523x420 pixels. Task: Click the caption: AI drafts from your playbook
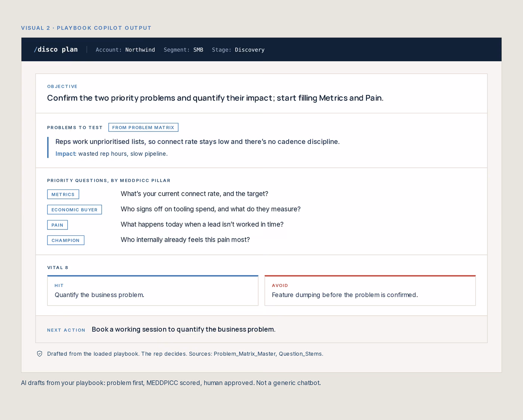pos(171,383)
